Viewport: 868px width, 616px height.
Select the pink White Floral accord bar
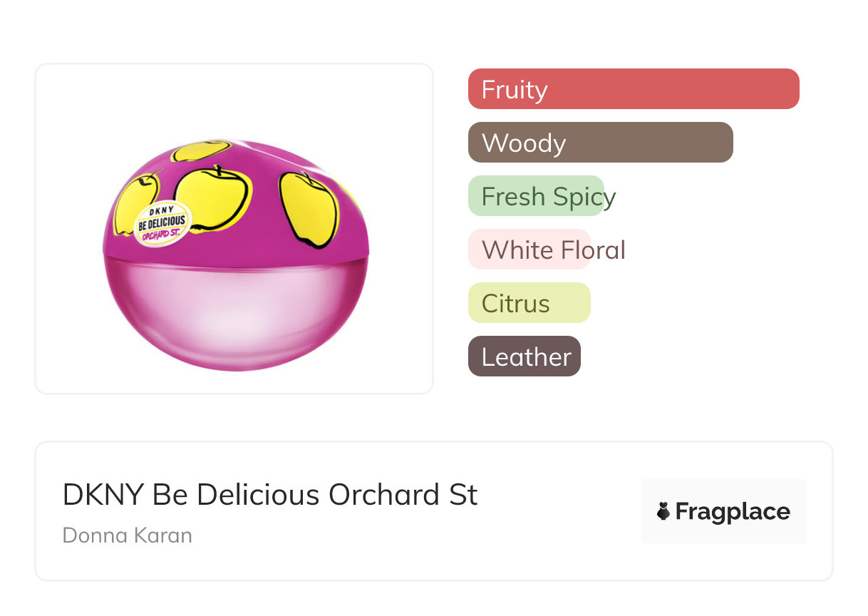pos(529,250)
